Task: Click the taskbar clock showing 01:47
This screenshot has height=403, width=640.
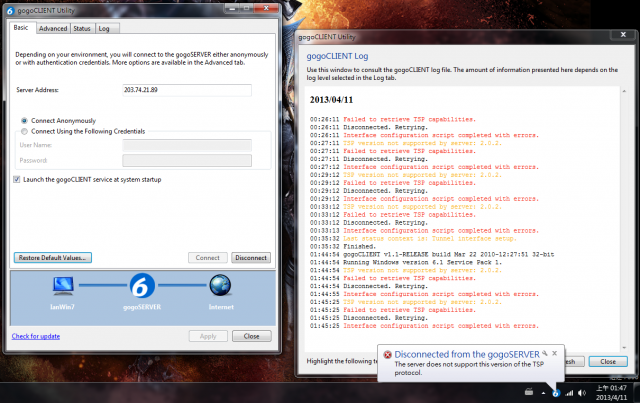Action: pos(611,392)
